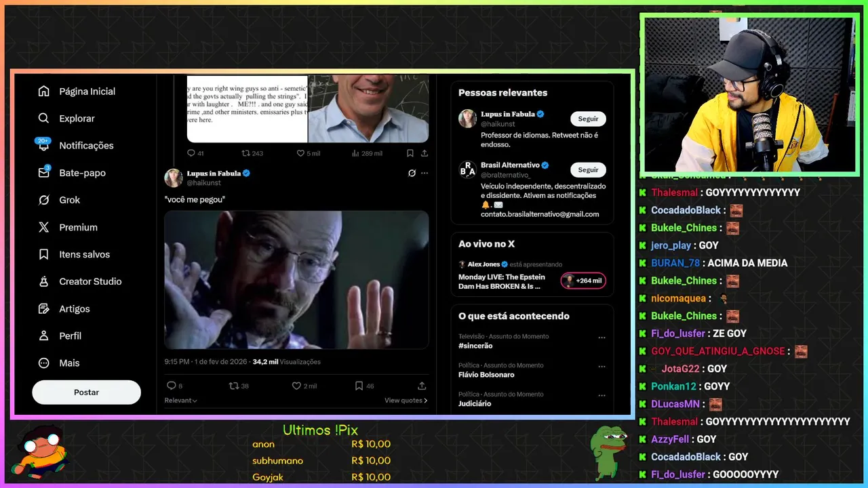The height and width of the screenshot is (488, 868).
Task: Share the upper post
Action: [x=425, y=153]
